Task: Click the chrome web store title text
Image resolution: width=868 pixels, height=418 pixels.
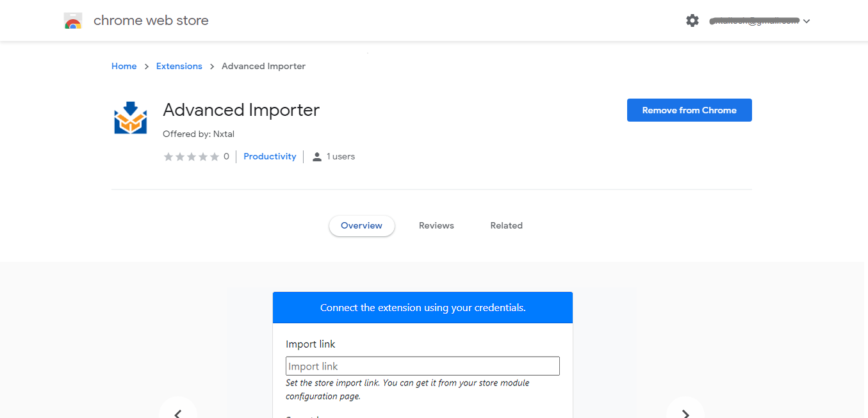Action: click(151, 20)
